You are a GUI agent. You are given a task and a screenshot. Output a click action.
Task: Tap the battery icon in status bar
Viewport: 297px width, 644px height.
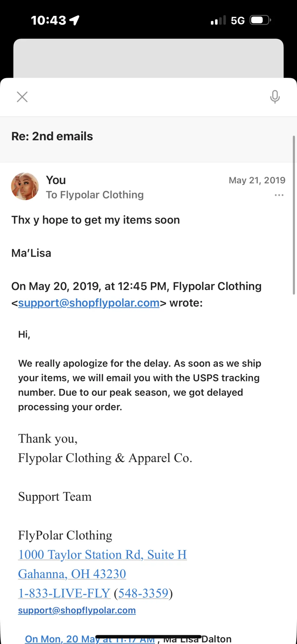point(260,20)
